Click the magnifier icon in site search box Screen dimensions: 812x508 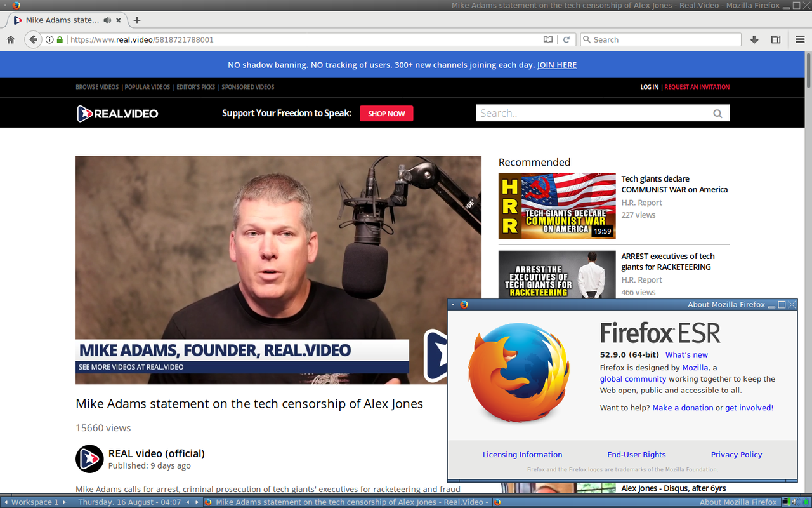pyautogui.click(x=717, y=114)
